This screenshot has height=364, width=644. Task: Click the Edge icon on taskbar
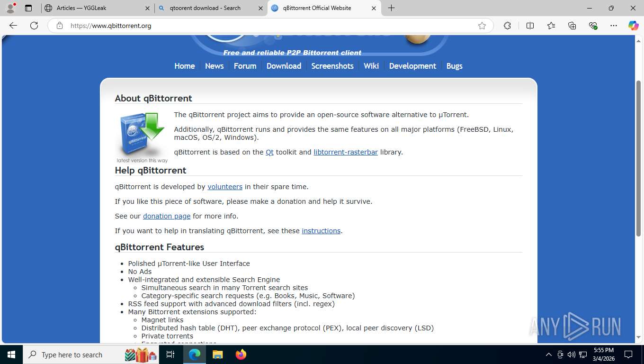click(195, 355)
